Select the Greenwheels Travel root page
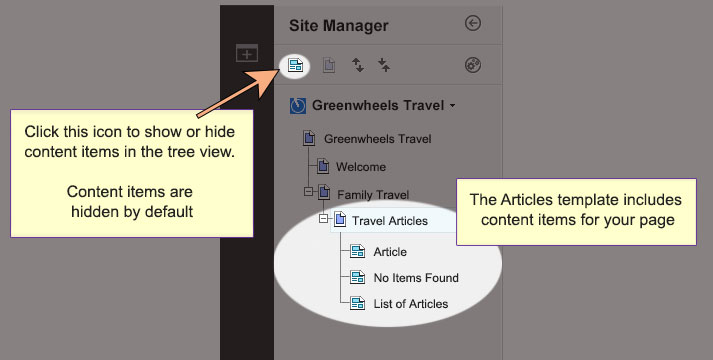Viewport: 713px width, 360px height. (x=377, y=139)
